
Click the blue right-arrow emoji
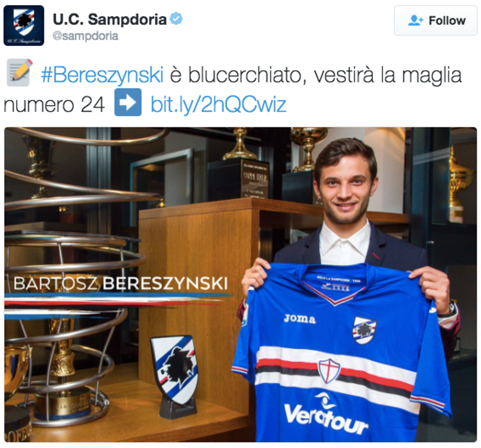(x=128, y=102)
